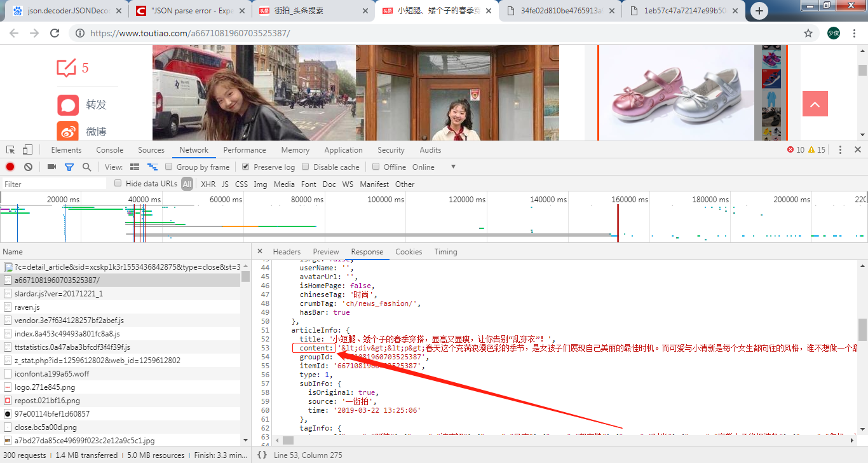Uncheck Preserve log checkbox
The height and width of the screenshot is (463, 868).
[x=245, y=167]
